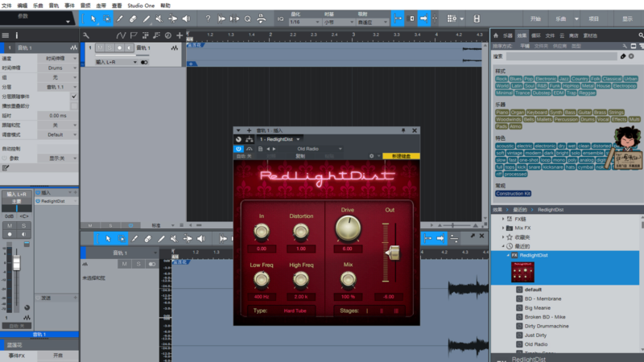The height and width of the screenshot is (362, 644).
Task: Open RedlightDist plugin settings gear
Action: pyautogui.click(x=371, y=156)
